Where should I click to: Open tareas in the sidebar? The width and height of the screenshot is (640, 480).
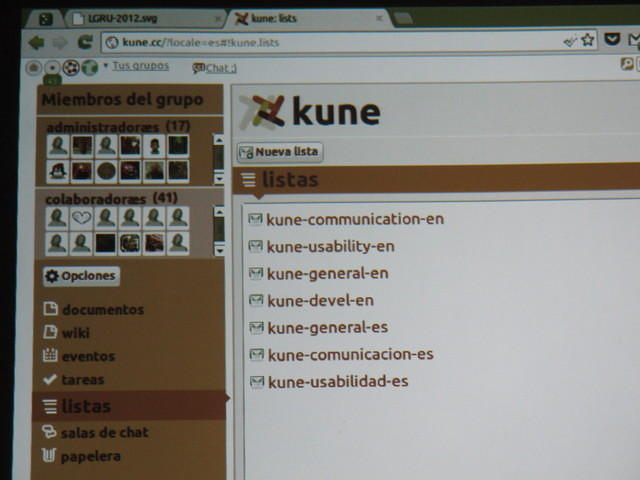pos(73,380)
